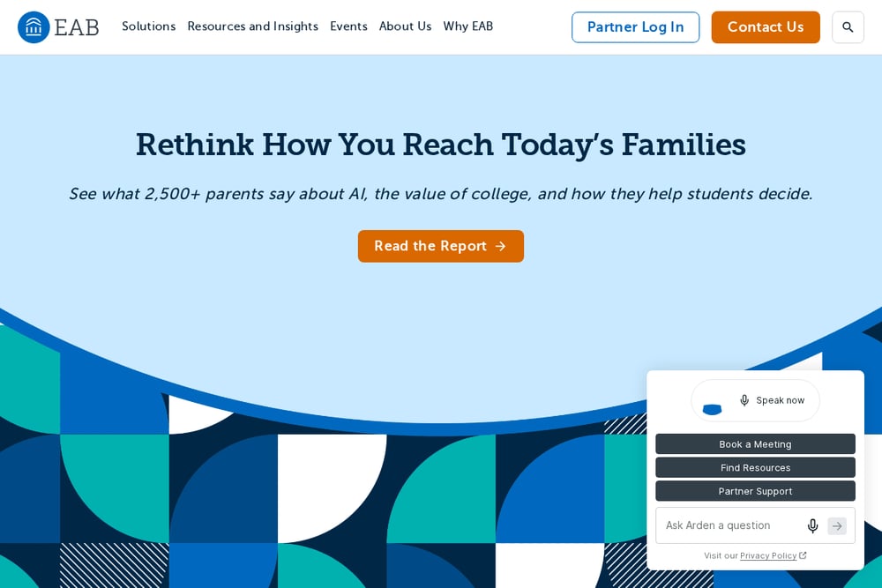This screenshot has height=588, width=882.
Task: Click the microphone icon in Ask Arden field
Action: [x=812, y=525]
